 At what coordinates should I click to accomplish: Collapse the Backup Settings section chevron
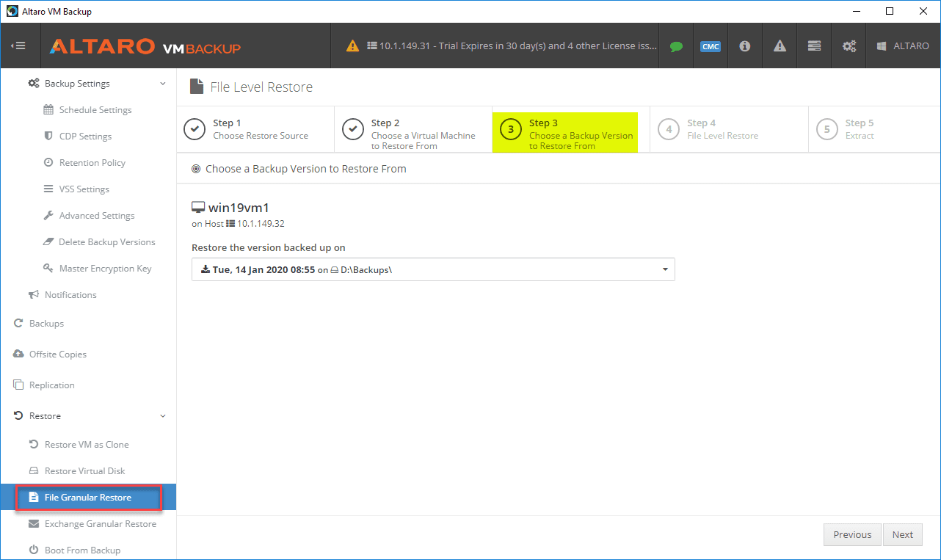click(162, 83)
